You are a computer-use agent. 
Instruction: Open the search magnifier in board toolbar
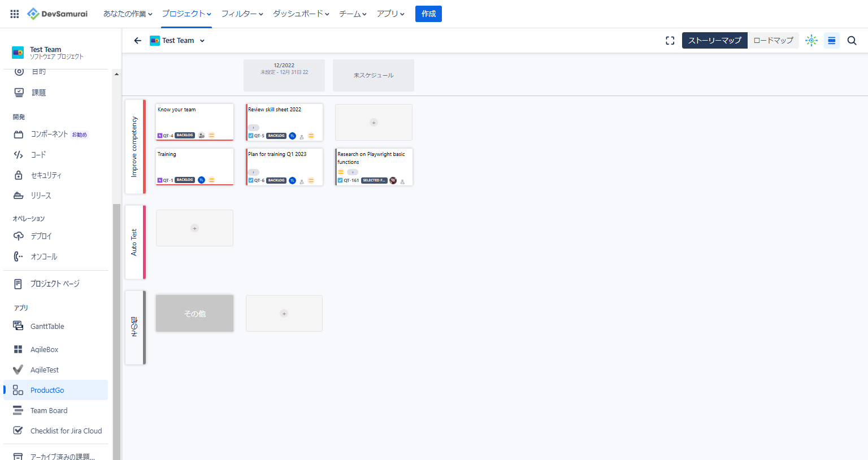tap(852, 41)
